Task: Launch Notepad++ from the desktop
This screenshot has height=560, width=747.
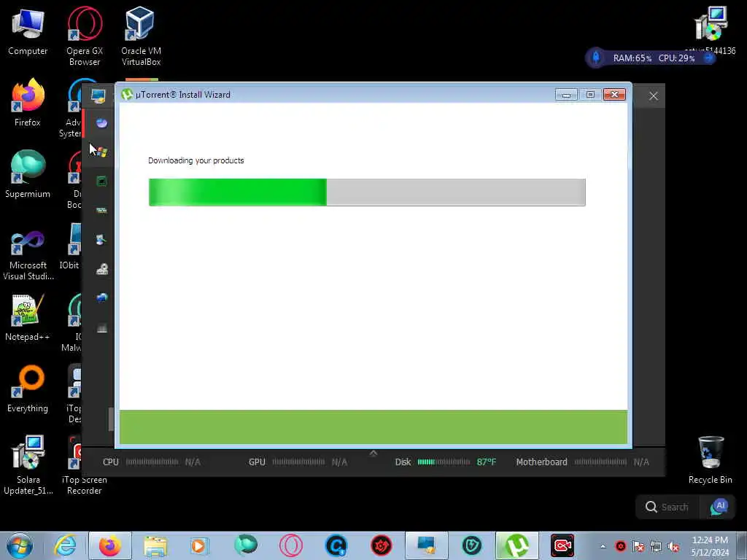Action: (x=28, y=317)
